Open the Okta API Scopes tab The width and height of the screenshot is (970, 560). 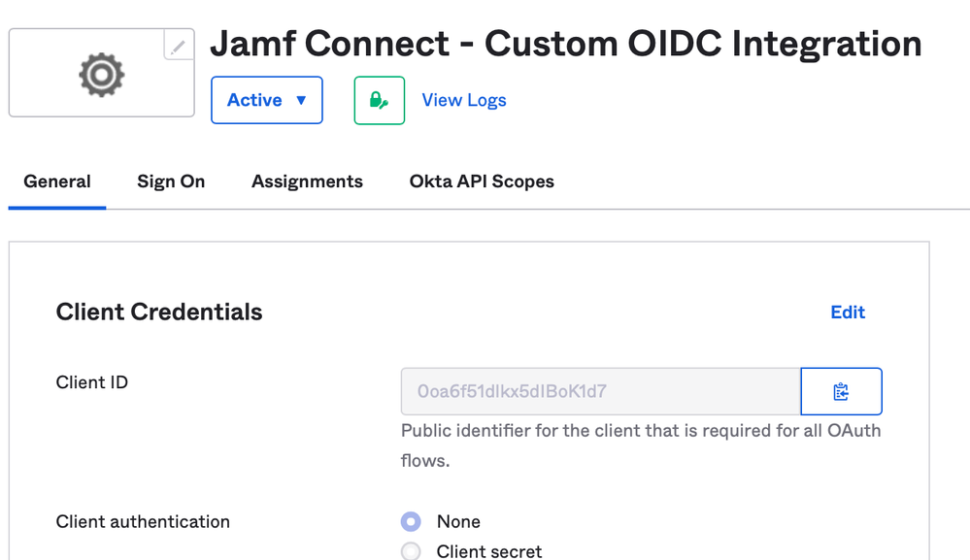[x=482, y=181]
